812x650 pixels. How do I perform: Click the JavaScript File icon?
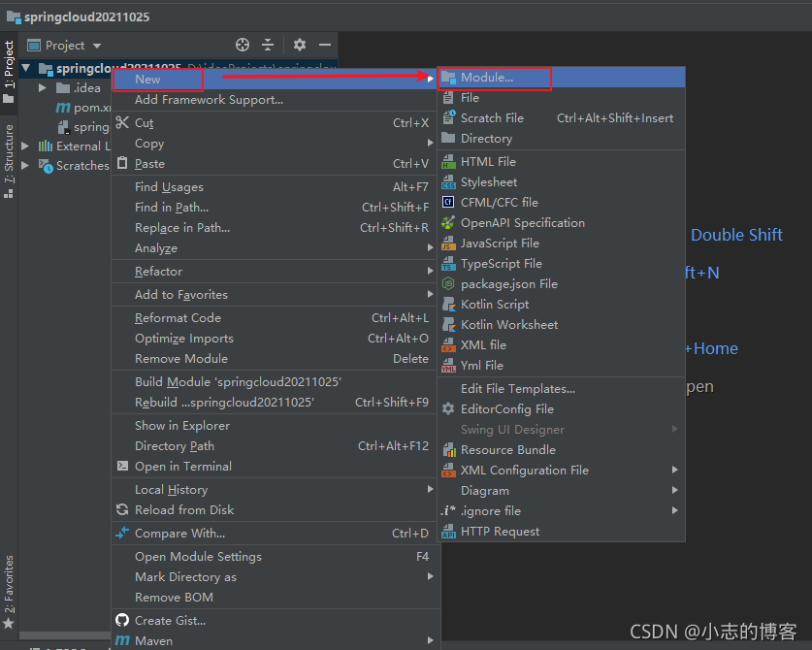(x=448, y=244)
